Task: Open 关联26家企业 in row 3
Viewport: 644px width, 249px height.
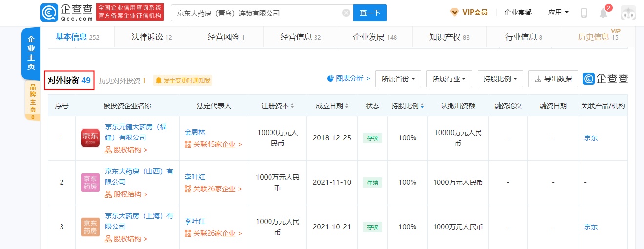Action: pyautogui.click(x=213, y=233)
